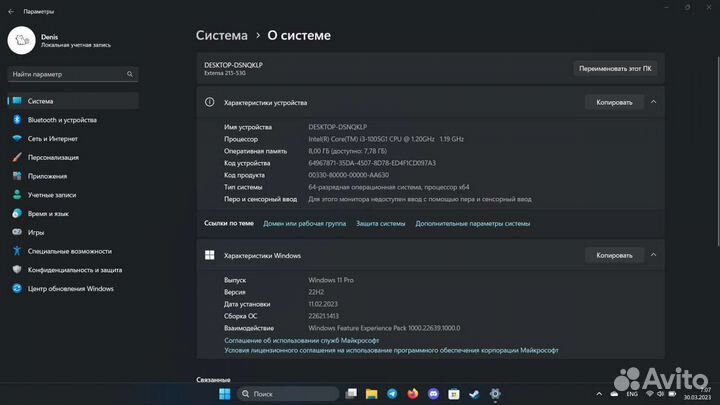Open Игры settings
Screen dimensions: 720x405
tap(73, 233)
